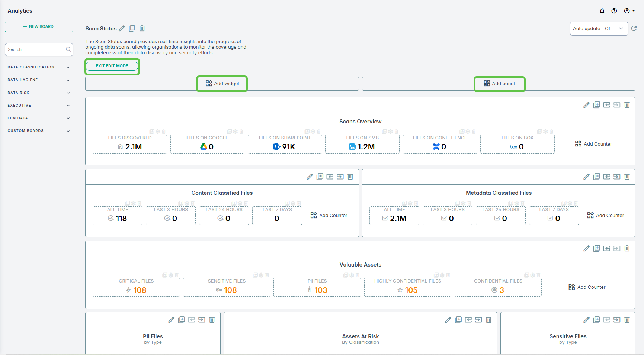Duplicate the Scan Status board via copy icon
Image resolution: width=644 pixels, height=355 pixels.
pos(132,29)
